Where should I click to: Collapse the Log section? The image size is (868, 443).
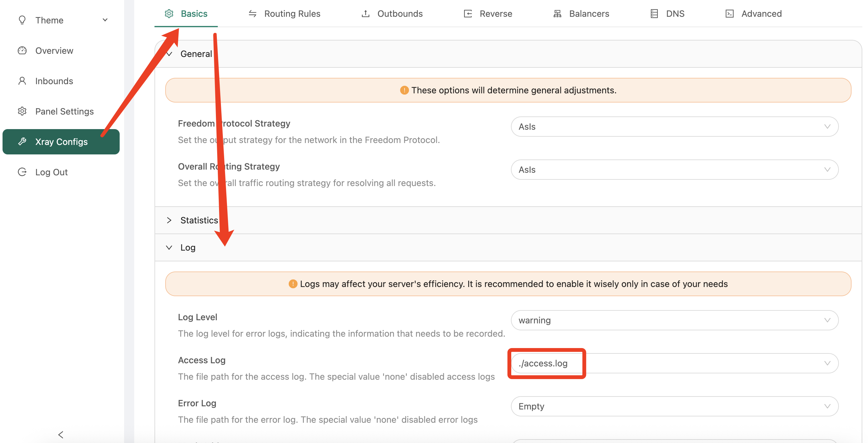coord(187,248)
